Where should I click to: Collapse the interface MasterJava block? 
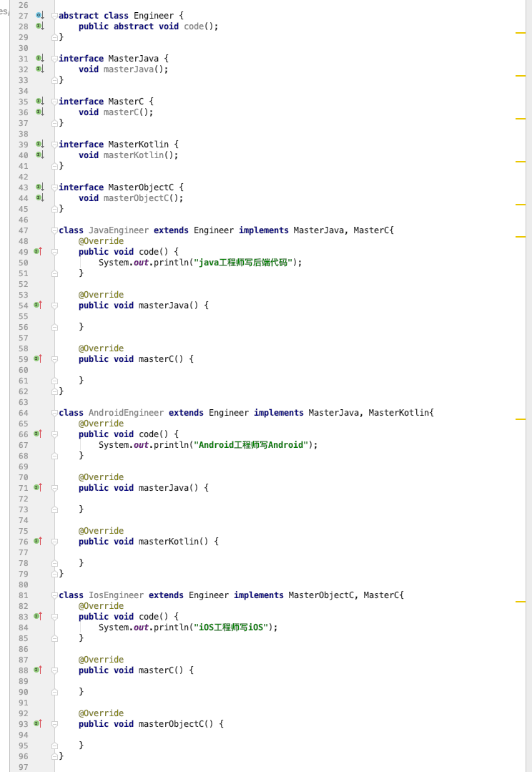pos(54,59)
